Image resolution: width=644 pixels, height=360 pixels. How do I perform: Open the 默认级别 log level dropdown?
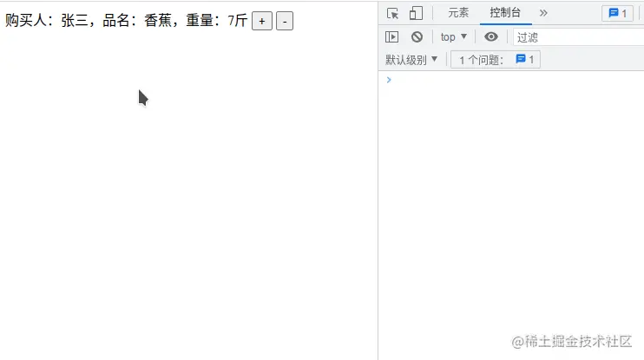tap(411, 60)
